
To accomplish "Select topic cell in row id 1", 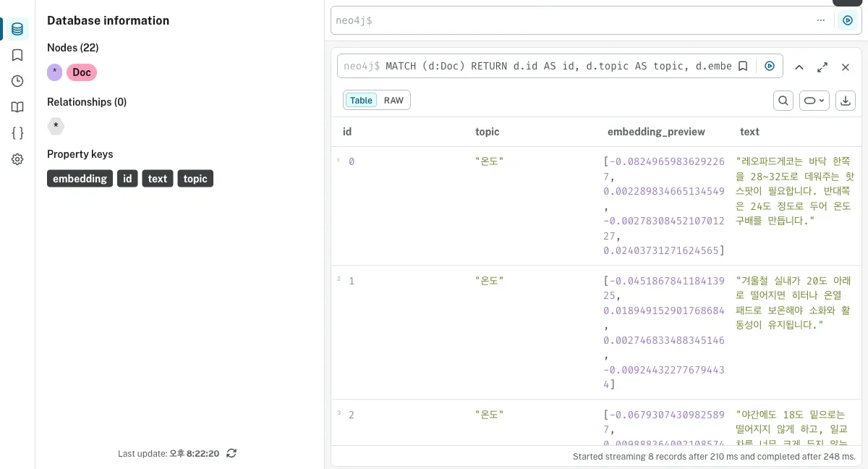I will pos(489,280).
